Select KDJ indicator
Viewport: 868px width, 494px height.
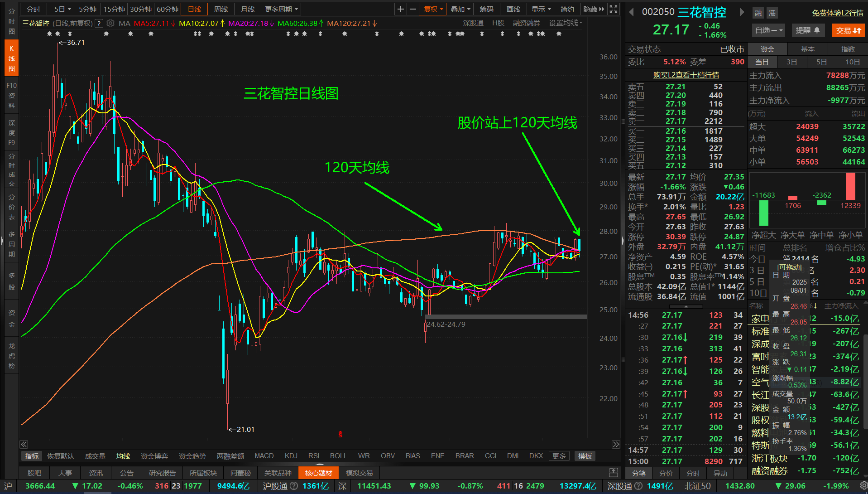[291, 456]
